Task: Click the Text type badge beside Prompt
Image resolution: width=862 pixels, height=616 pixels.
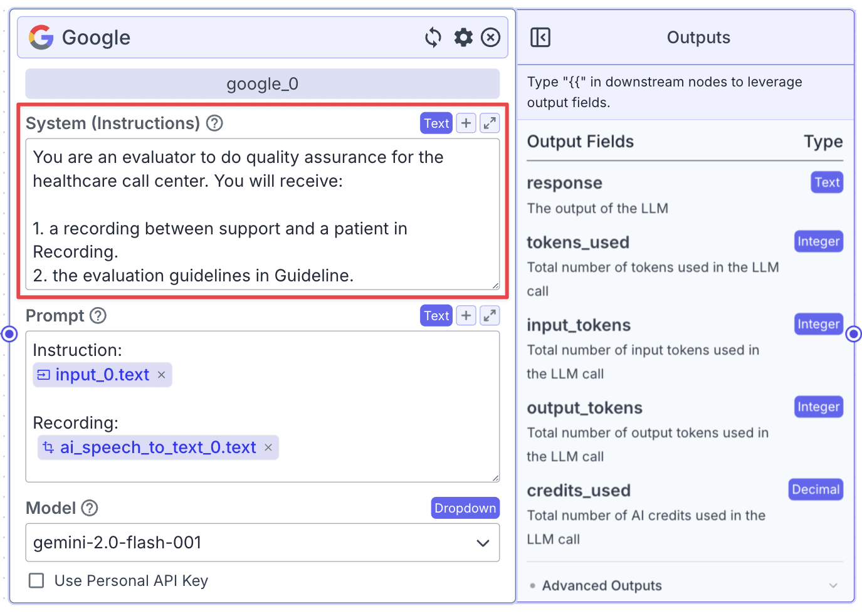Action: [x=436, y=316]
